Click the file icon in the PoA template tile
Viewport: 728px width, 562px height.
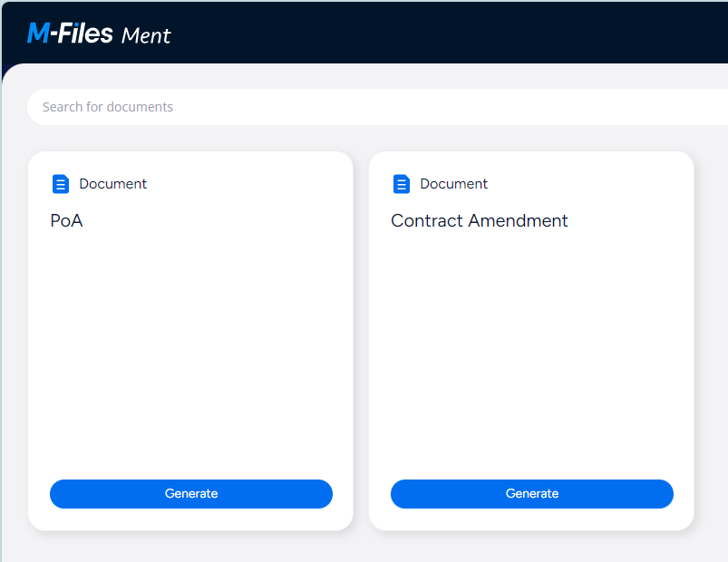point(61,183)
